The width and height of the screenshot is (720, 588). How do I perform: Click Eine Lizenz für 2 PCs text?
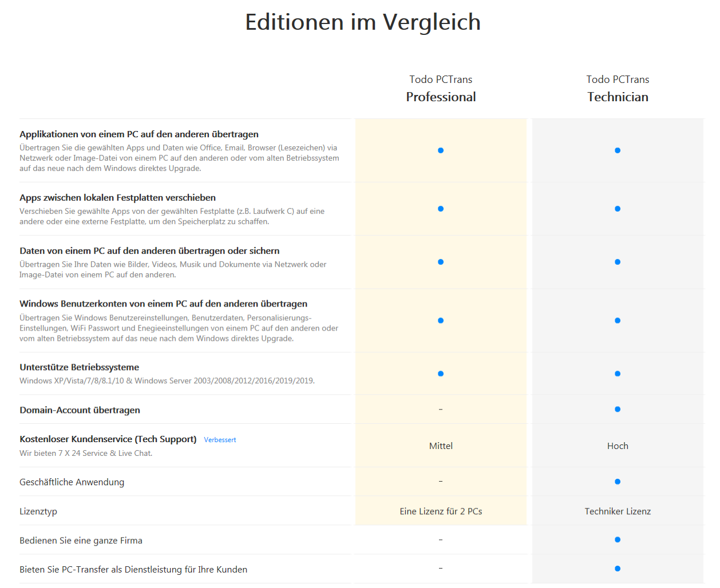441,511
